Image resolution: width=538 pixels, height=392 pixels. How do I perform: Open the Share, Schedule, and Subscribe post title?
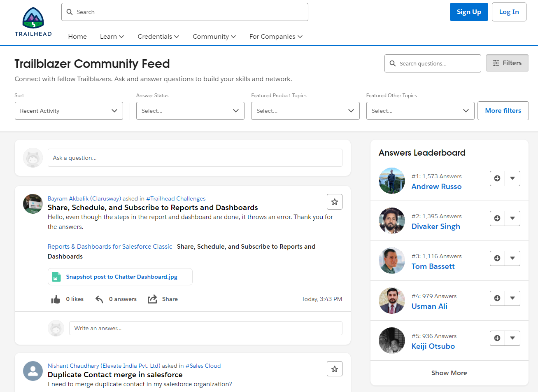(153, 207)
